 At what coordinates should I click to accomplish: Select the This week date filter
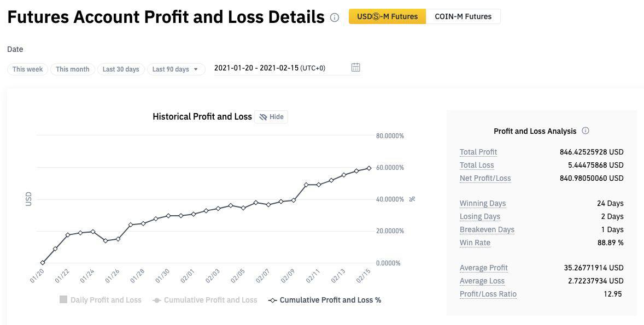pos(28,69)
